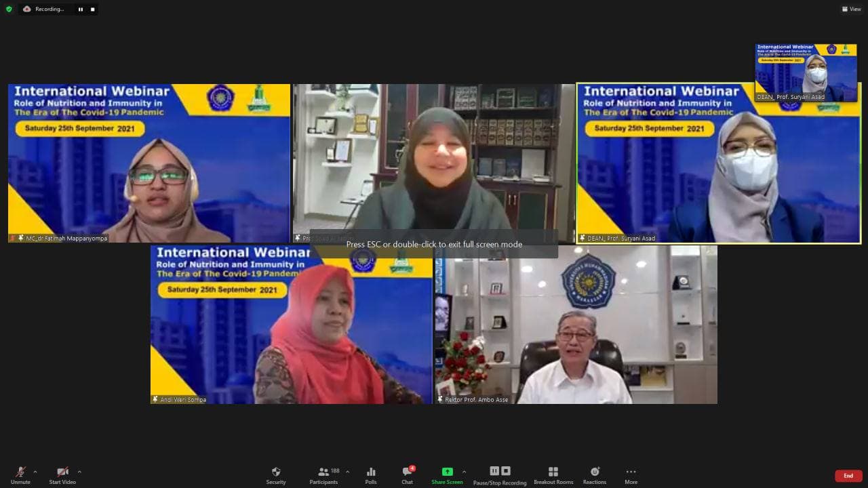Viewport: 868px width, 488px height.
Task: Click the 'MC_dr Fatimah Mappanyompa' name label
Action: [x=66, y=239]
